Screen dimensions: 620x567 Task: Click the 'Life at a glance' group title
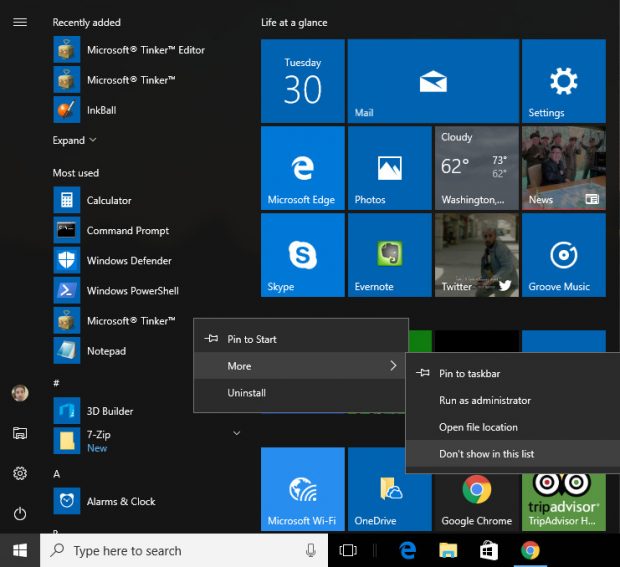[294, 23]
